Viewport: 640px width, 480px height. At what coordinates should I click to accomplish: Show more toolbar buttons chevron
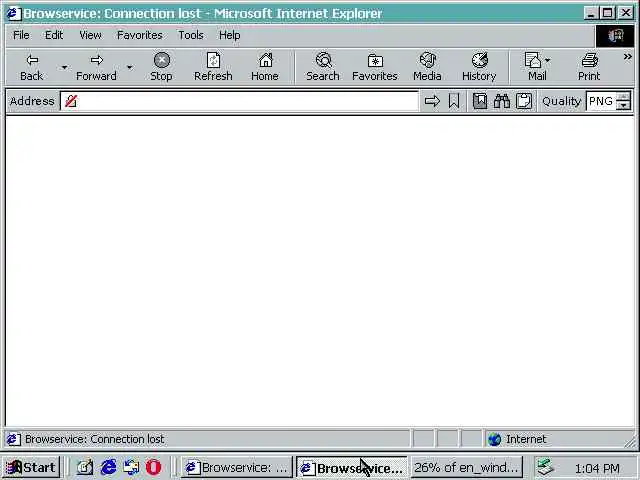point(628,57)
